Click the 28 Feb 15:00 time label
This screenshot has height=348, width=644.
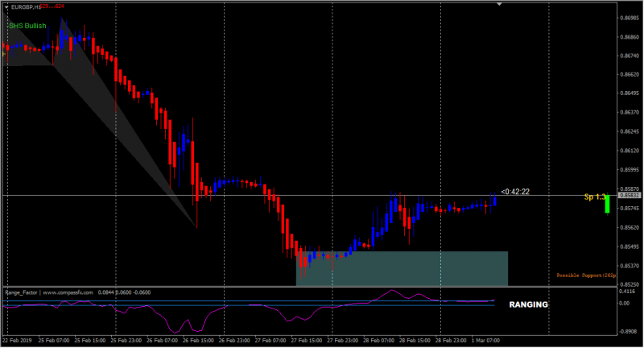[x=415, y=340]
